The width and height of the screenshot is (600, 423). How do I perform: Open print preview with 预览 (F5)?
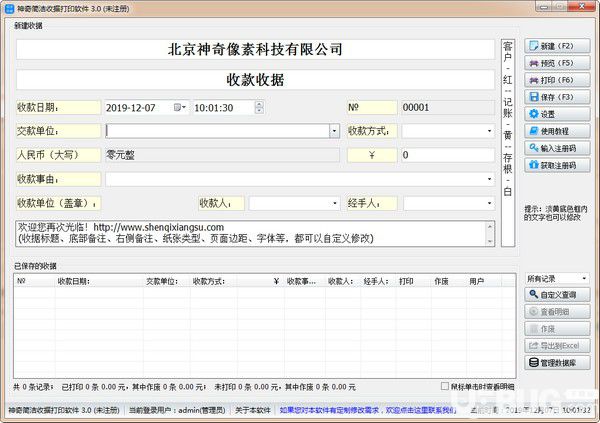[x=557, y=63]
